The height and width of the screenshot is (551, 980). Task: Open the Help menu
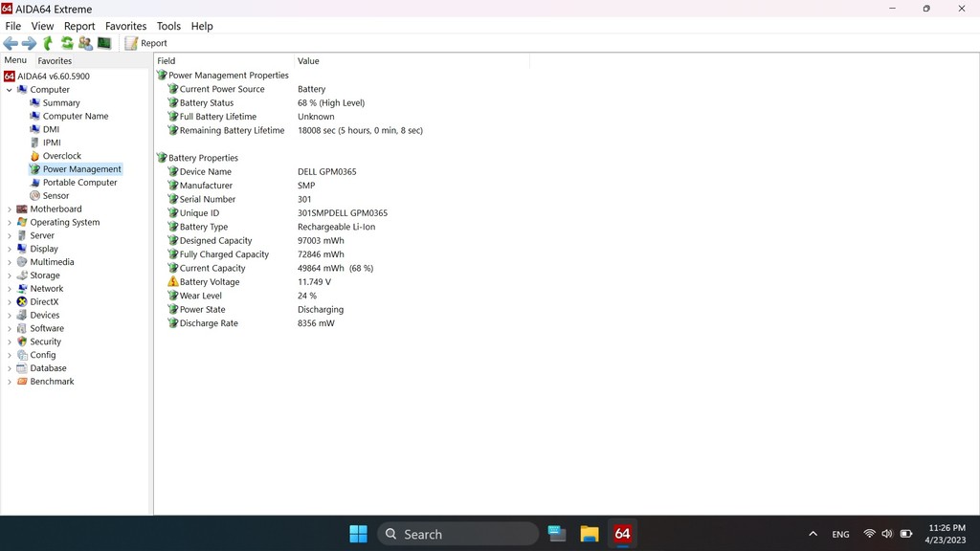click(x=202, y=26)
